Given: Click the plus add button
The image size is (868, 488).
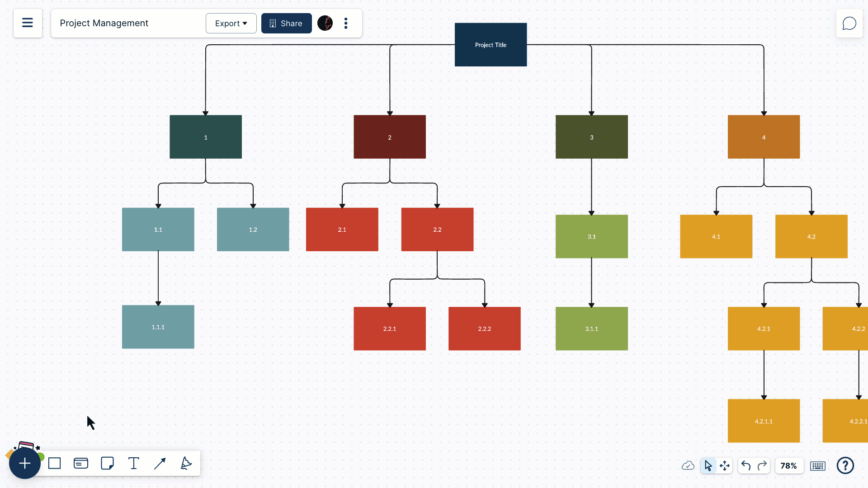Looking at the screenshot, I should (x=25, y=463).
